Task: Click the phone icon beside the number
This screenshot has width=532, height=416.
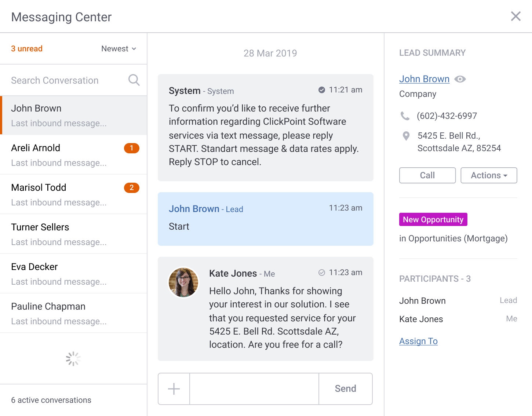Action: click(405, 116)
